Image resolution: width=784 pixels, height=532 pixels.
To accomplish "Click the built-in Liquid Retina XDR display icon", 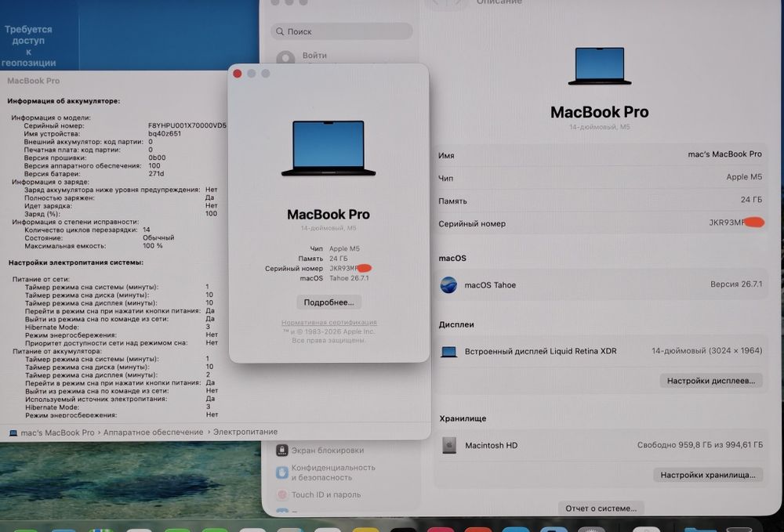I will [449, 352].
